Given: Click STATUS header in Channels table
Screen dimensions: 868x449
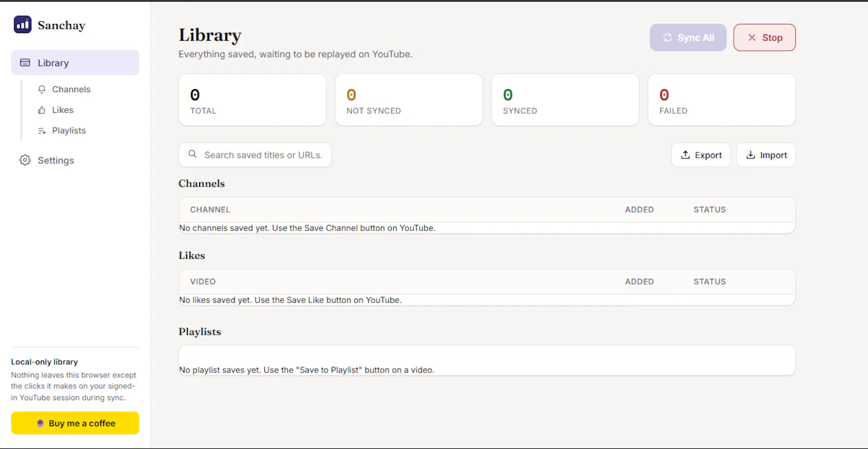Looking at the screenshot, I should point(710,210).
